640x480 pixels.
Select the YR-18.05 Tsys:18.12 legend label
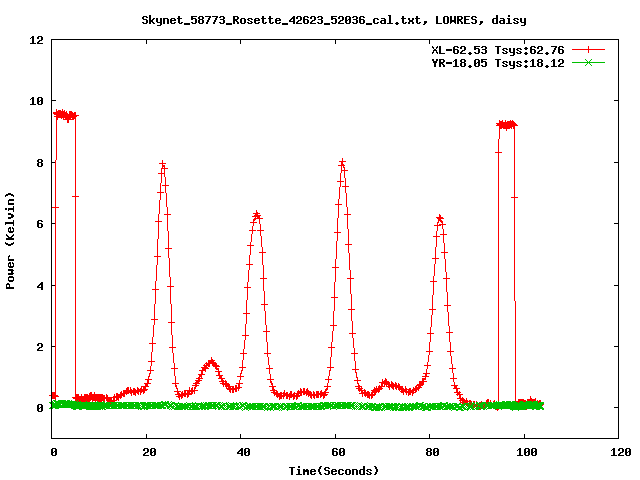(498, 63)
